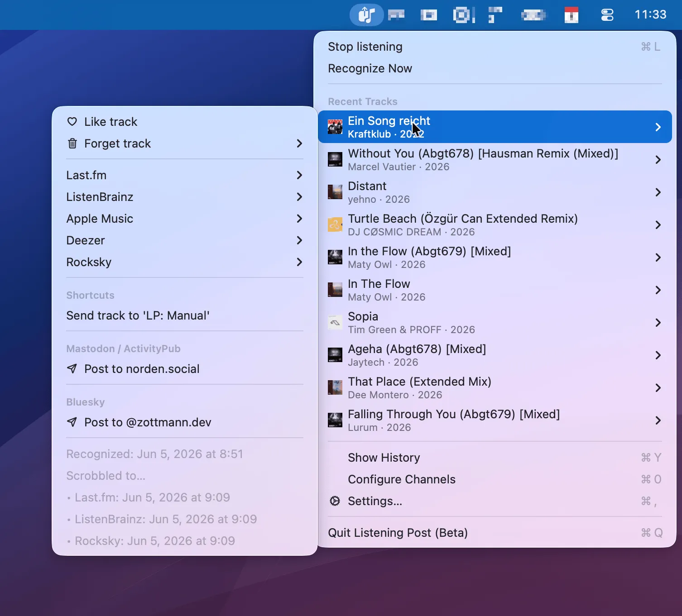This screenshot has width=682, height=616.
Task: Choose Recognize Now
Action: click(495, 68)
